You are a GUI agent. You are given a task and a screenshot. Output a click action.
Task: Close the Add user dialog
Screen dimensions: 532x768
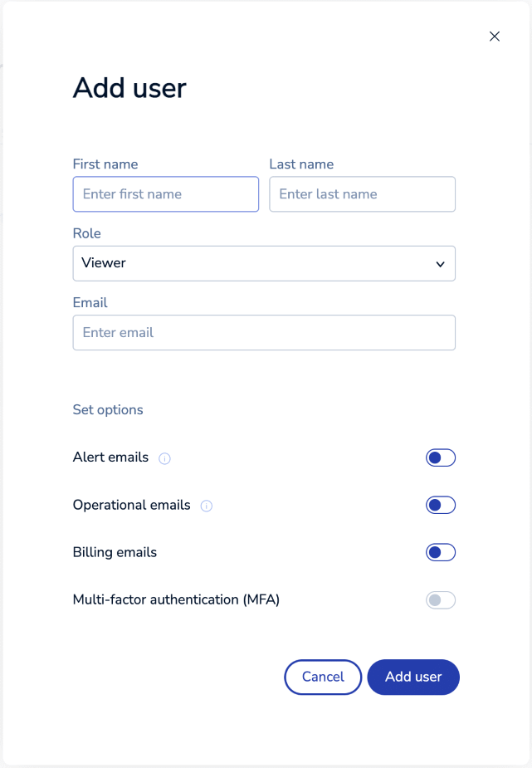(495, 37)
